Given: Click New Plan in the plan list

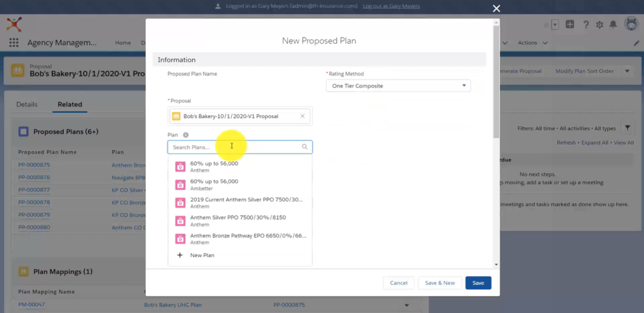Looking at the screenshot, I should (202, 255).
